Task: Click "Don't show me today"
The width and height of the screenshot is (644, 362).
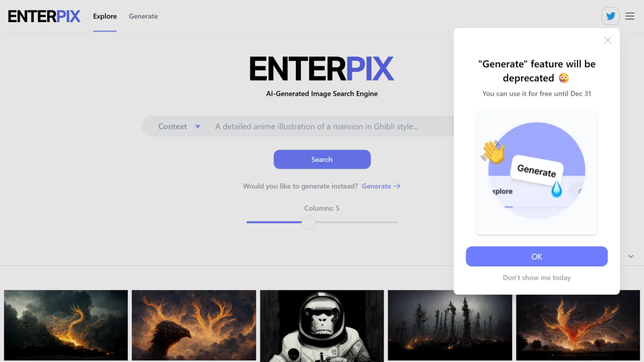Action: coord(537,278)
